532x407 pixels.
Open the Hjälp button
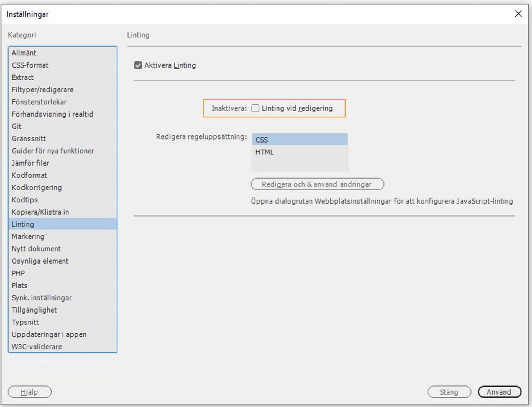pos(29,392)
